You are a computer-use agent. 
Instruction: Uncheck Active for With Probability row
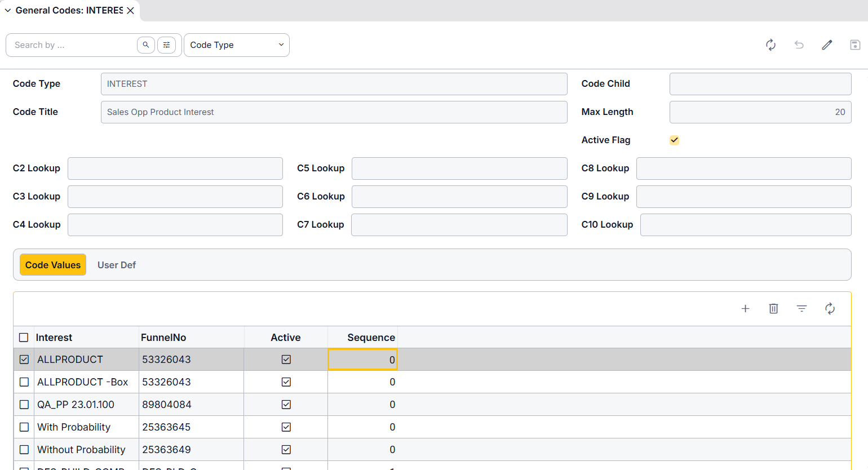coord(286,427)
